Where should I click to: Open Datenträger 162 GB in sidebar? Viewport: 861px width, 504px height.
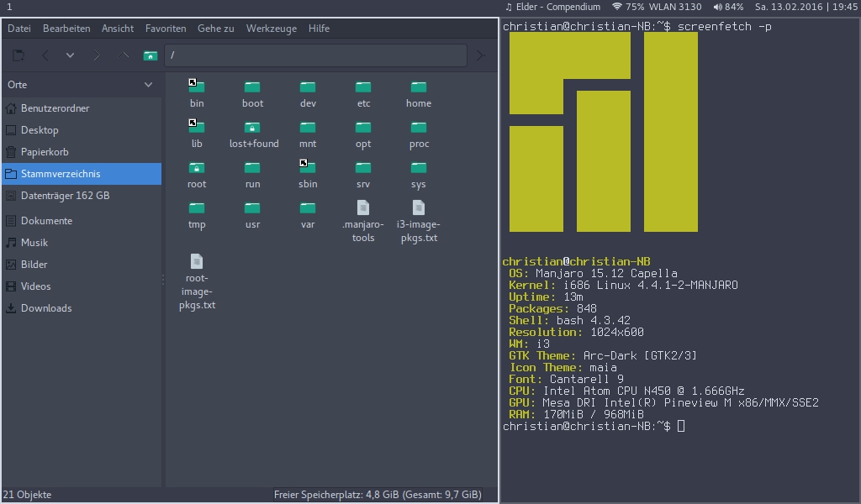82,196
